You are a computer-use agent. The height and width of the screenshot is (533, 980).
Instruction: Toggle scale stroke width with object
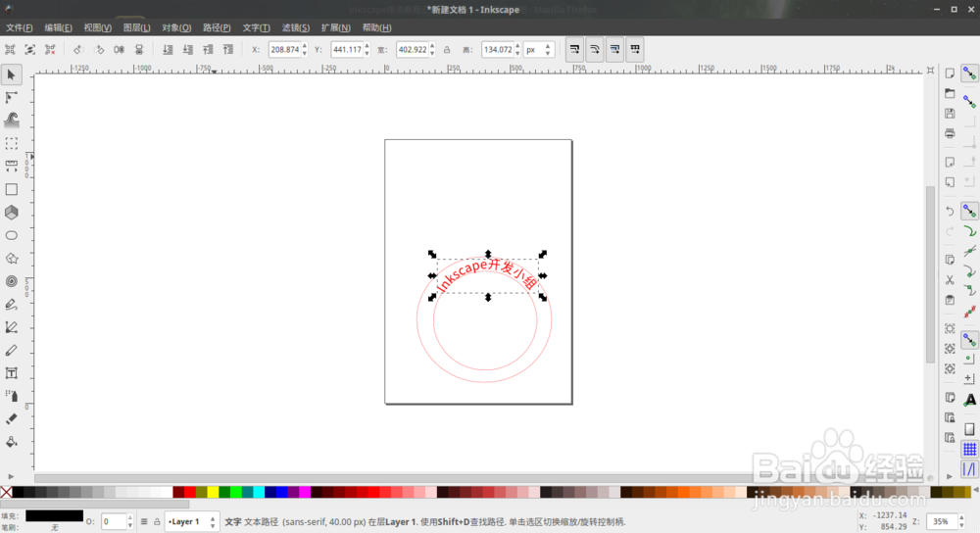(x=574, y=49)
